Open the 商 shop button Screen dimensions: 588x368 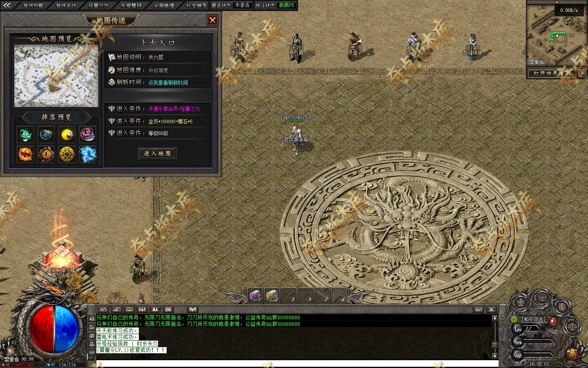point(572,353)
